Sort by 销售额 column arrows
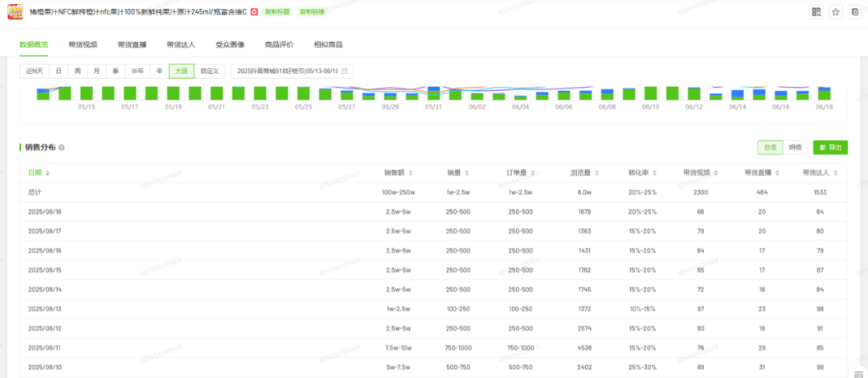The image size is (868, 378). pos(410,173)
